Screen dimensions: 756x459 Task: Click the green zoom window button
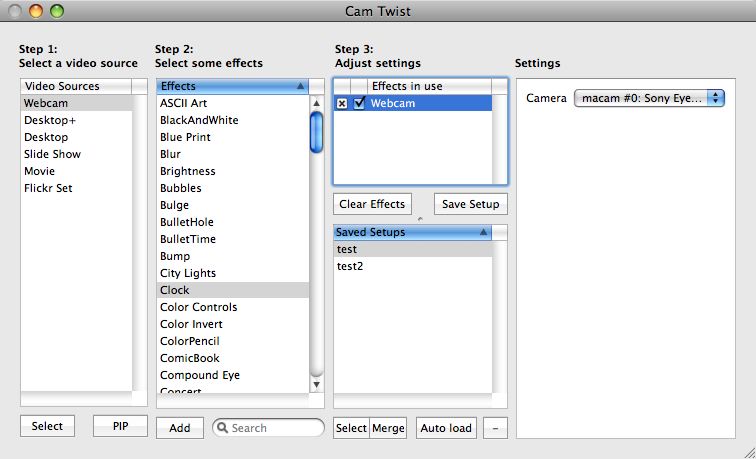point(56,11)
